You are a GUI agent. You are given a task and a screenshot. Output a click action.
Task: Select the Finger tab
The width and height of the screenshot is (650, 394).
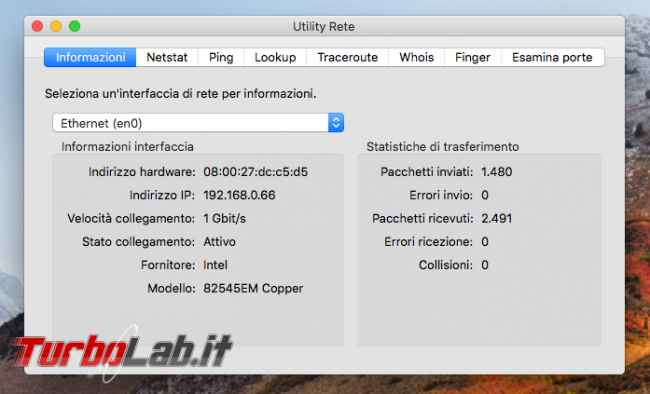tap(473, 57)
